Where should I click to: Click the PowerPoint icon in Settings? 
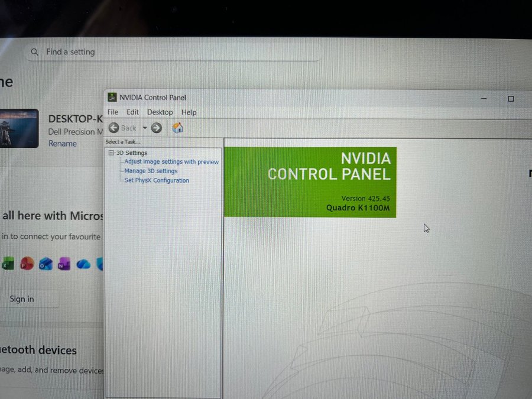(27, 264)
